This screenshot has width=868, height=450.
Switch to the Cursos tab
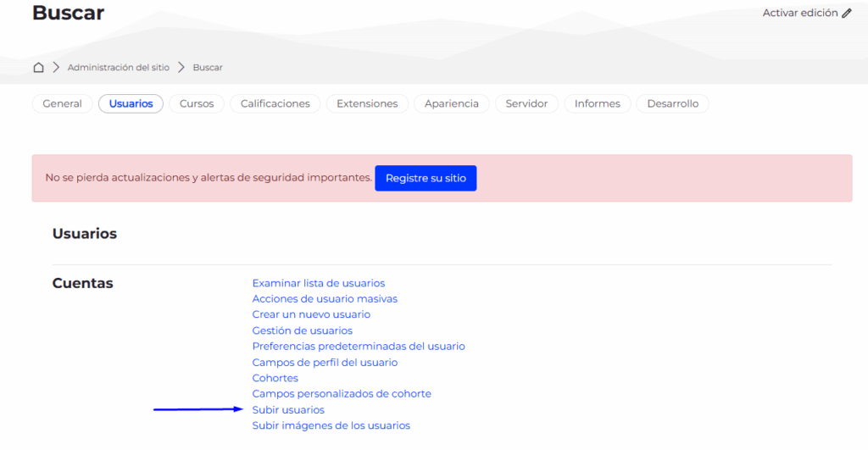click(197, 103)
